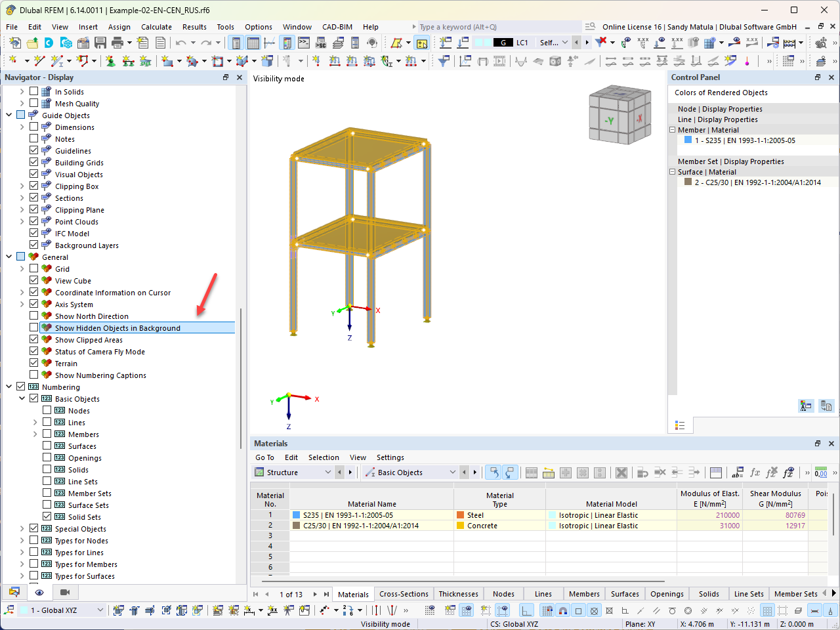Collapse the Guide Objects tree node
Image resolution: width=840 pixels, height=630 pixels.
coord(9,115)
